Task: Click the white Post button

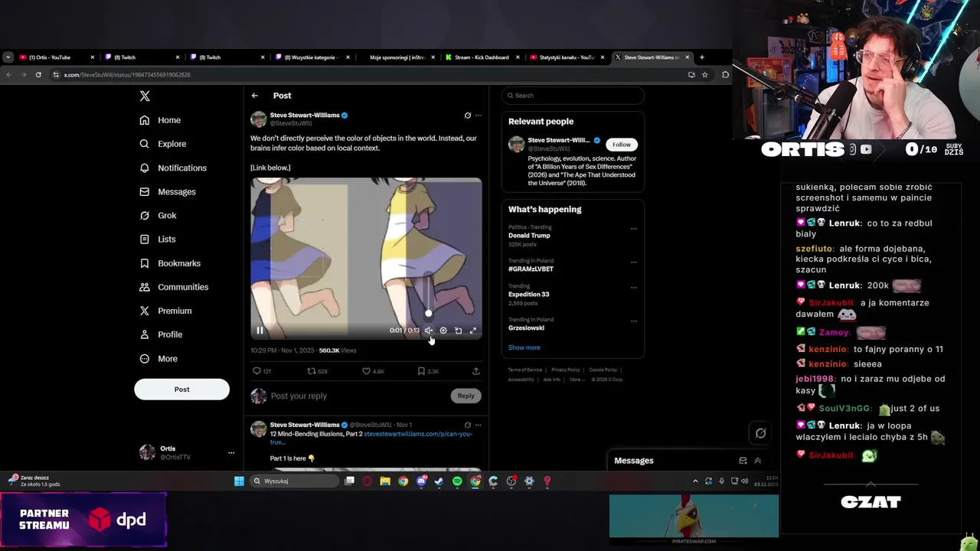Action: 181,389
